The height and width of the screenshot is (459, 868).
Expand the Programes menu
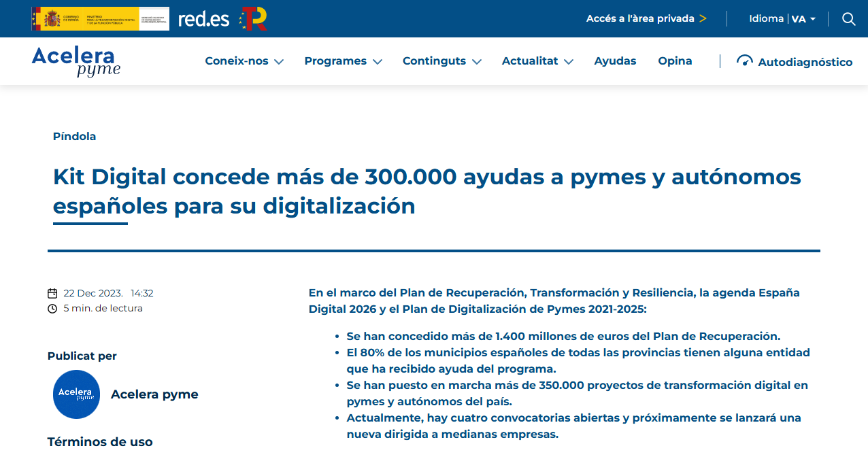point(343,61)
